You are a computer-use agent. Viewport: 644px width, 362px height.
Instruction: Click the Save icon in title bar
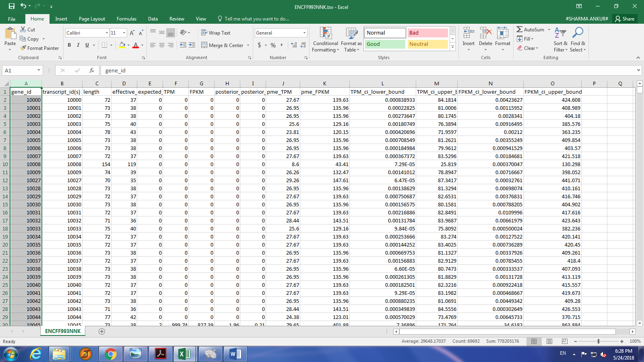(11, 6)
